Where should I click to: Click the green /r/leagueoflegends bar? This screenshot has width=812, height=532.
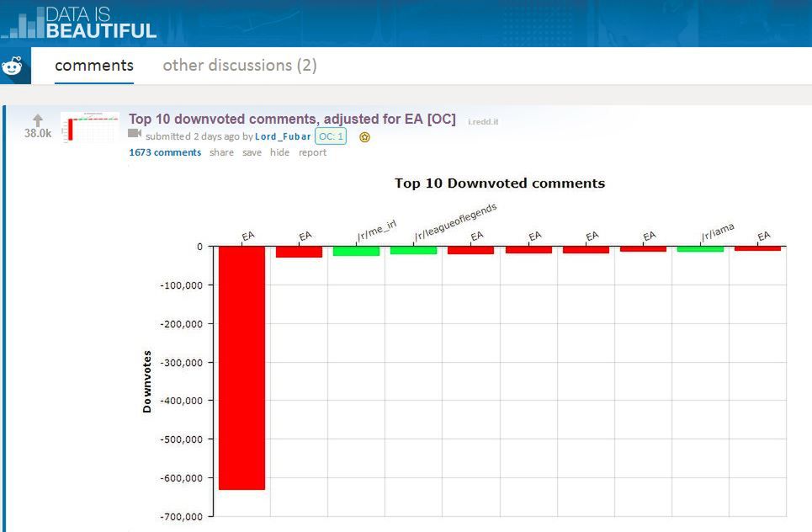(413, 250)
